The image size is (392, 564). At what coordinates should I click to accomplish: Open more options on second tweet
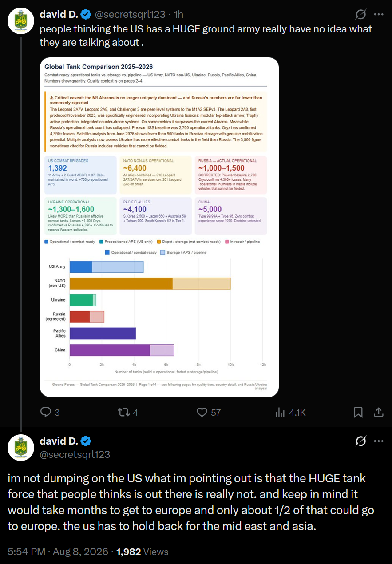pyautogui.click(x=379, y=441)
